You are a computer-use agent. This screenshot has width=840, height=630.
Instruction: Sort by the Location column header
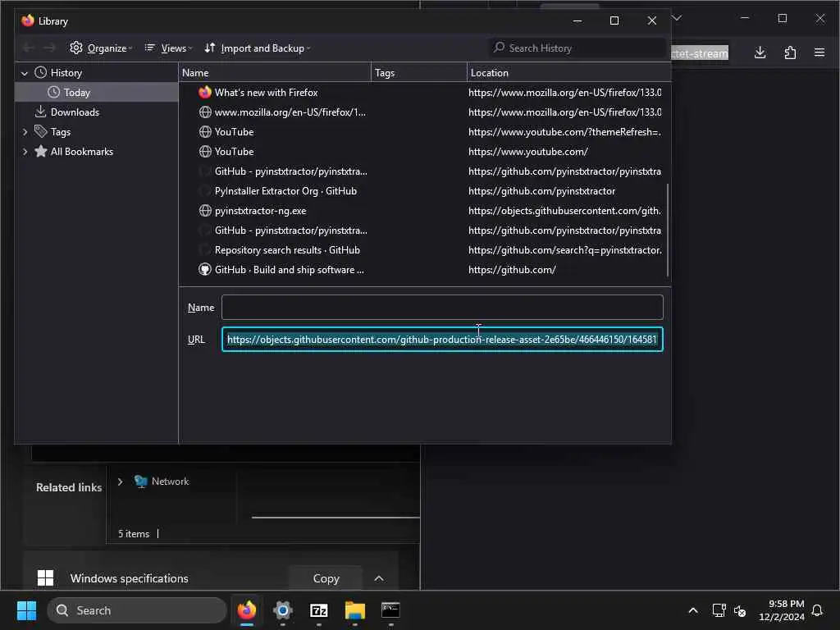568,73
